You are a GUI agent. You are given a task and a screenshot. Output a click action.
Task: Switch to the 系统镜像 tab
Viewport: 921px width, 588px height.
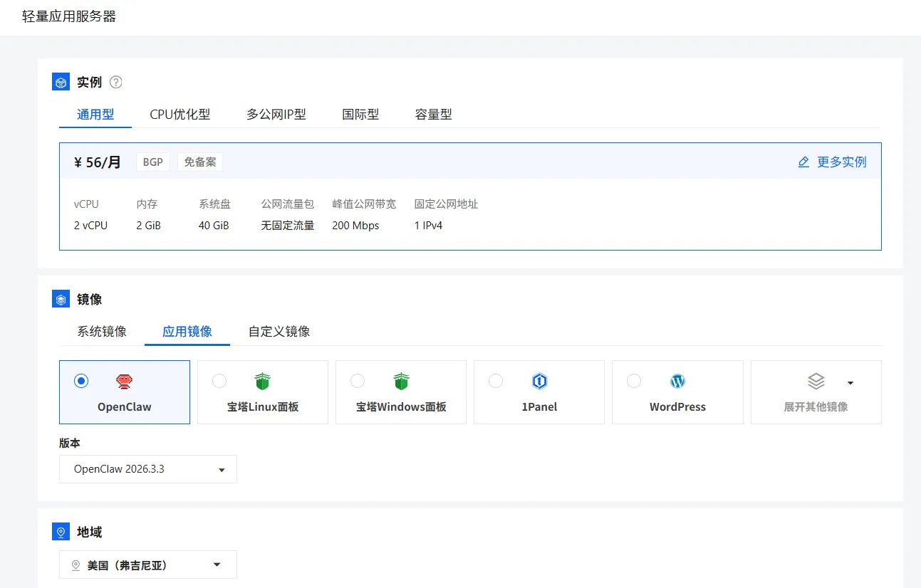[x=102, y=331]
